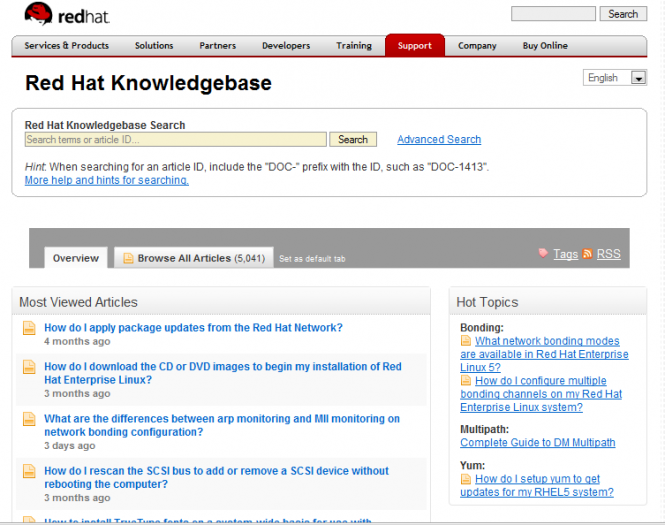Click the Bonding: topic label

point(482,328)
